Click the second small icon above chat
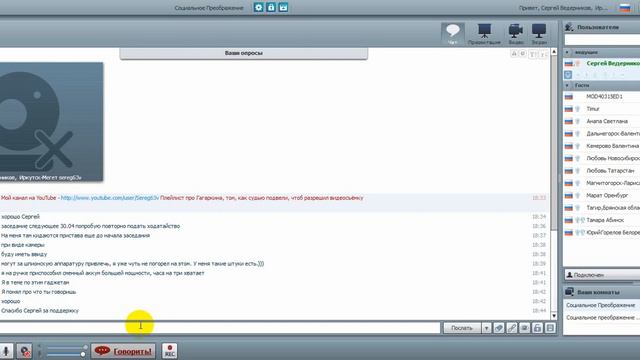Image resolution: width=640 pixels, height=360 pixels. [523, 54]
